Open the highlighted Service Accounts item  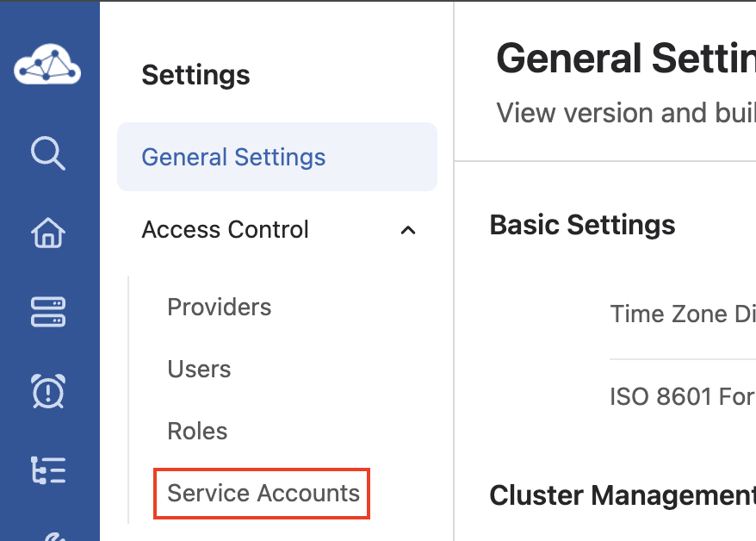tap(263, 494)
